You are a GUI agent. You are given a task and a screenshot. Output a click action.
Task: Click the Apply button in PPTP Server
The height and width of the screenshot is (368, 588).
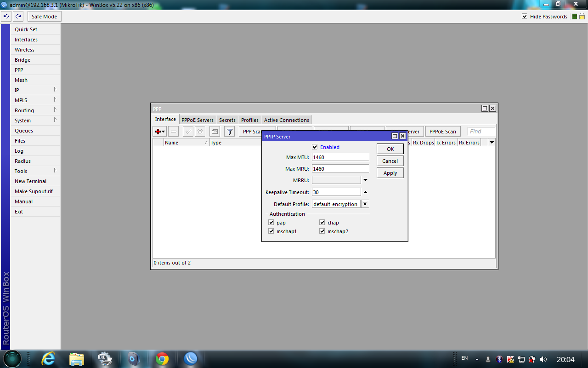(390, 173)
